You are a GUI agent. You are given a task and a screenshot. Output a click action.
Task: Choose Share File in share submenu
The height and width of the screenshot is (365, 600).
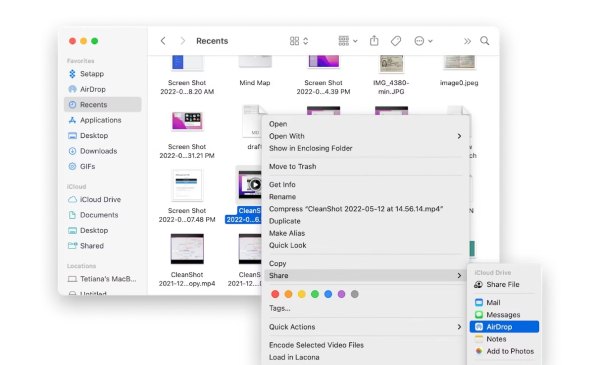(x=504, y=285)
